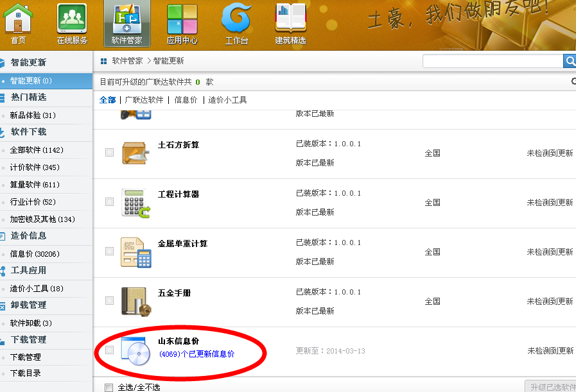576x392 pixels.
Task: Click 更新至：2014-03-13 date text
Action: point(331,351)
